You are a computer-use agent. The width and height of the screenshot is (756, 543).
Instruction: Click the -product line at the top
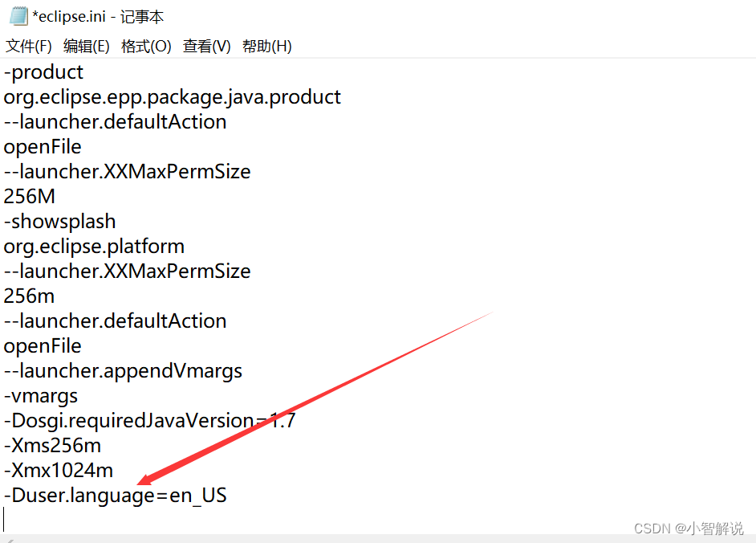[x=43, y=71]
